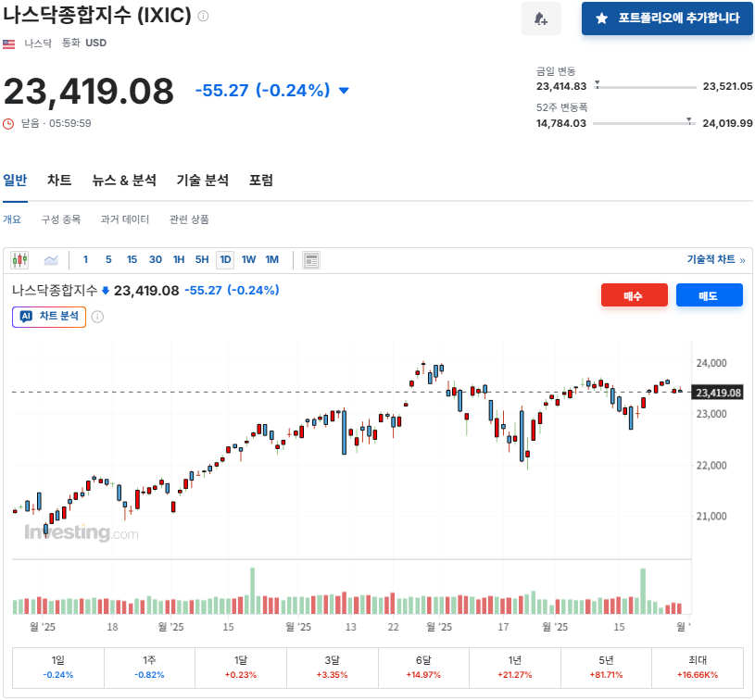Select the 1주 period cell
The height and width of the screenshot is (700, 755).
149,668
